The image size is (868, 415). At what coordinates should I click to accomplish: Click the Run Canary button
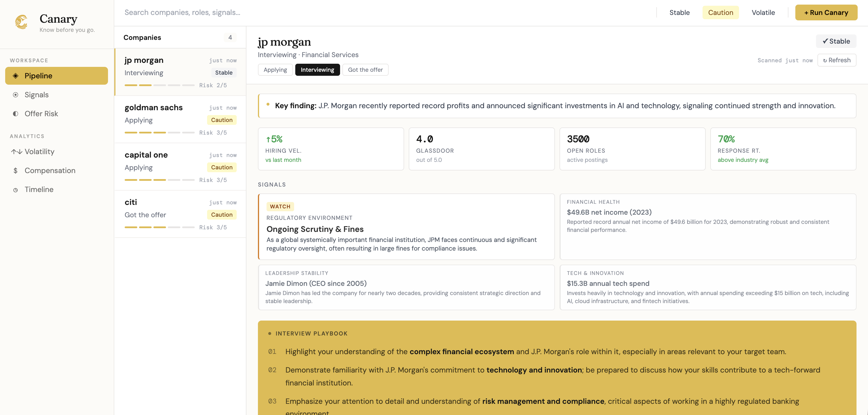826,12
